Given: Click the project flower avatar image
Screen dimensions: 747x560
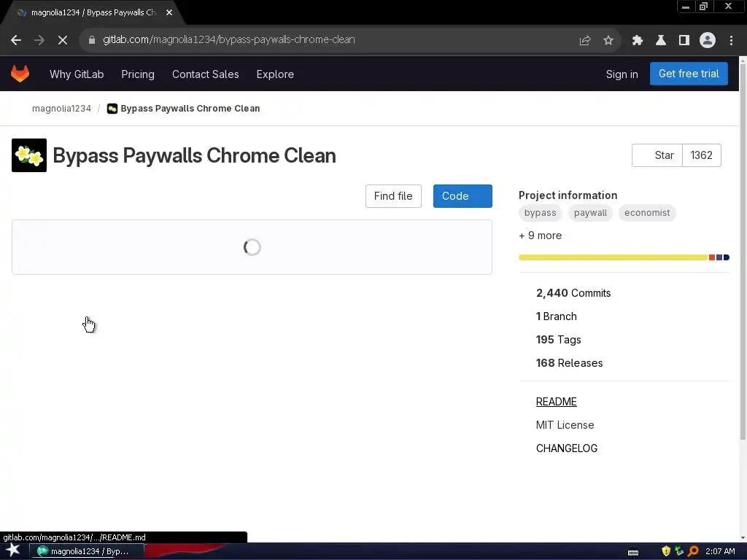Looking at the screenshot, I should [29, 155].
